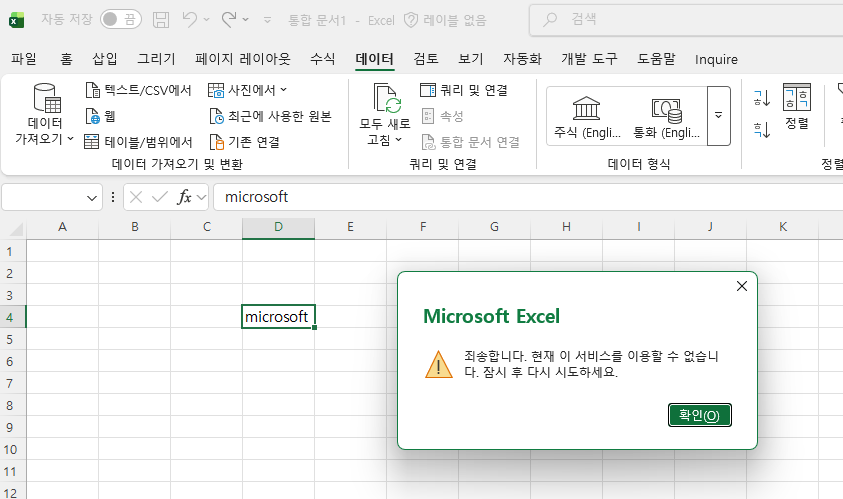Open the Name Box dropdown arrow
Screen dimensions: 843x499
(x=92, y=198)
